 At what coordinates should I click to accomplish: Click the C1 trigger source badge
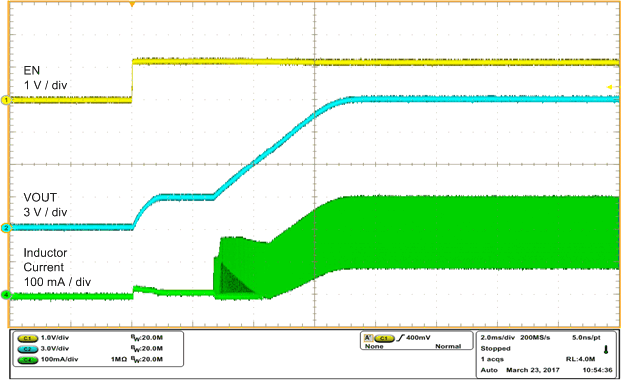click(384, 338)
